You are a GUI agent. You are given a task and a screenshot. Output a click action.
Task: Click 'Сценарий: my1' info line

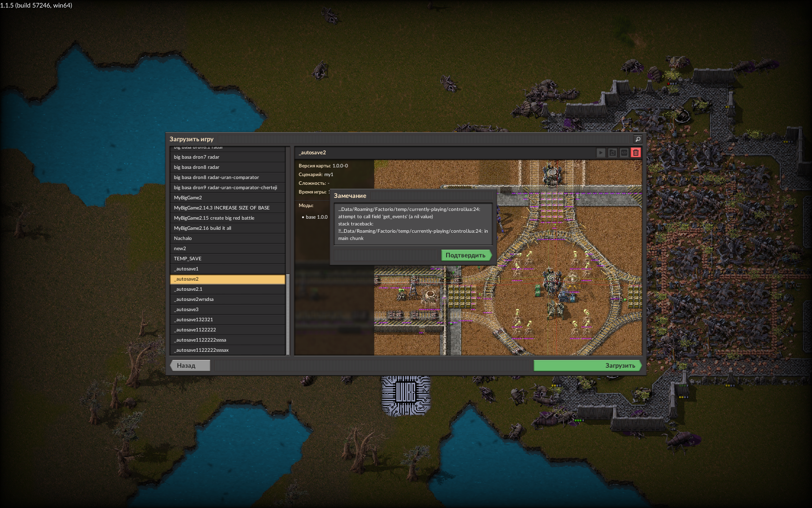pyautogui.click(x=316, y=175)
